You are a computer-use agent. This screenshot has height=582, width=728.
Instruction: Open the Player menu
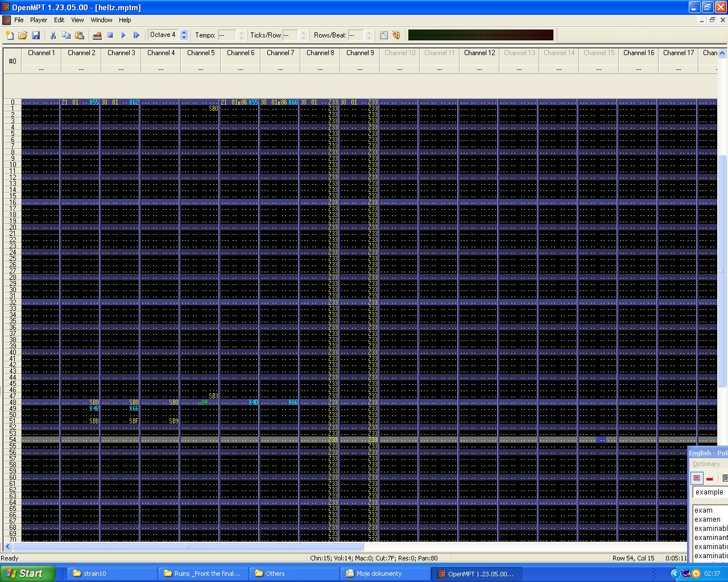coord(39,20)
